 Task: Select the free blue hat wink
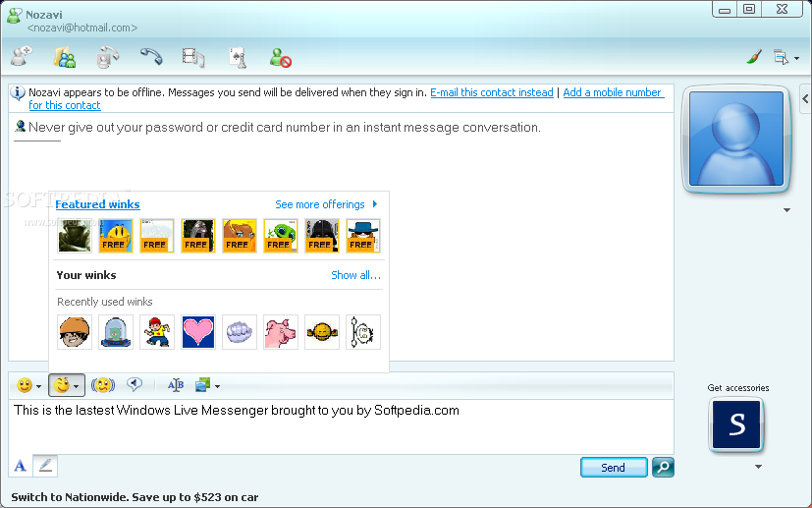(x=363, y=236)
